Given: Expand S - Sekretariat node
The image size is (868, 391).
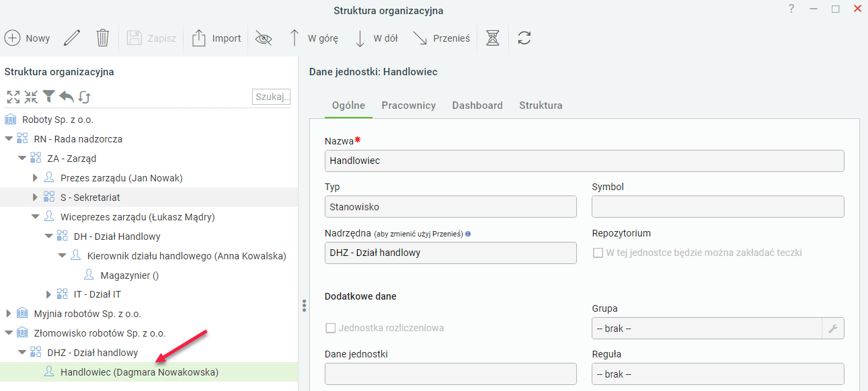Looking at the screenshot, I should click(x=36, y=198).
